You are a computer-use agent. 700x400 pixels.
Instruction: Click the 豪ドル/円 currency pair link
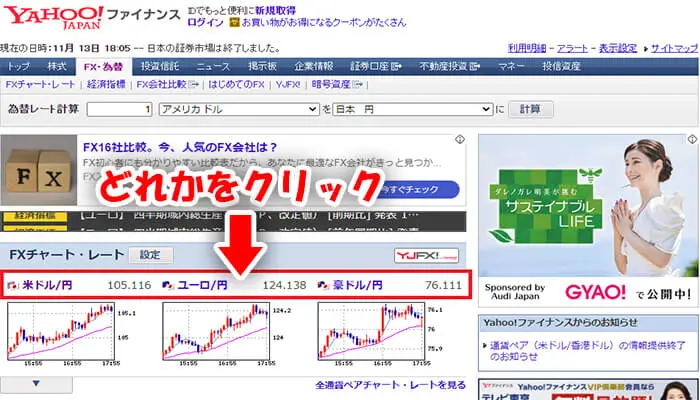pyautogui.click(x=358, y=285)
